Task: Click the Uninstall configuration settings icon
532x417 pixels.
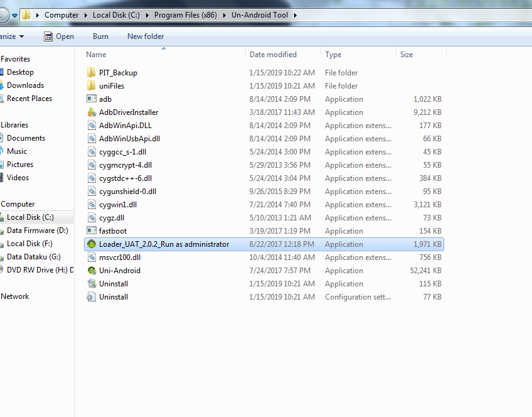Action: 91,297
